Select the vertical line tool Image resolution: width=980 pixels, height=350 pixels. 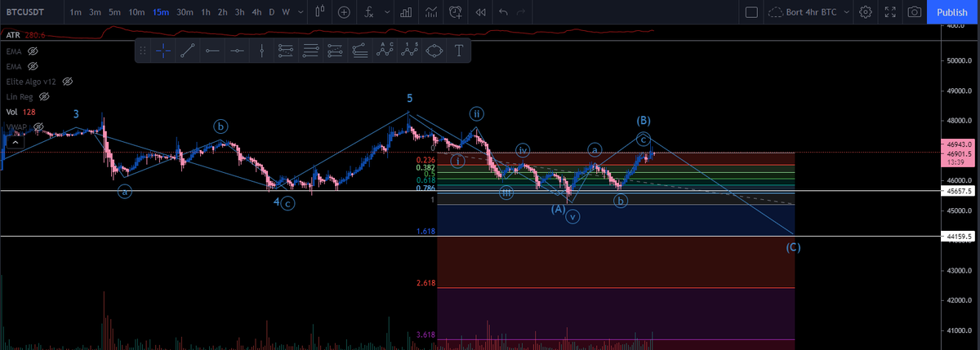[x=261, y=51]
